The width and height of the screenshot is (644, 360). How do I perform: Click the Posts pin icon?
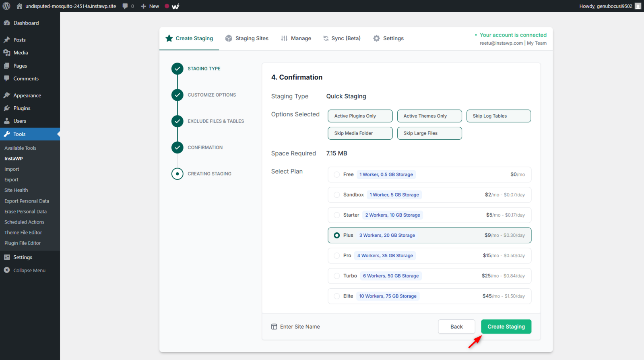tap(7, 40)
